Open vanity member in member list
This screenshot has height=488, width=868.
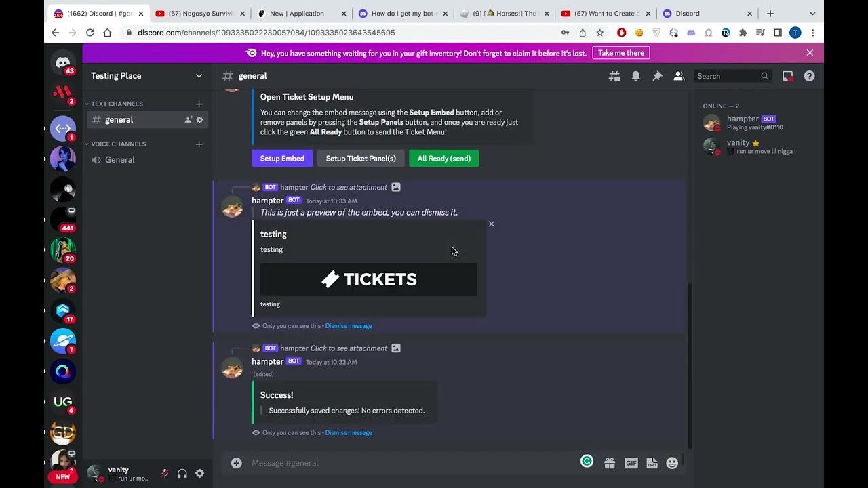coord(759,146)
